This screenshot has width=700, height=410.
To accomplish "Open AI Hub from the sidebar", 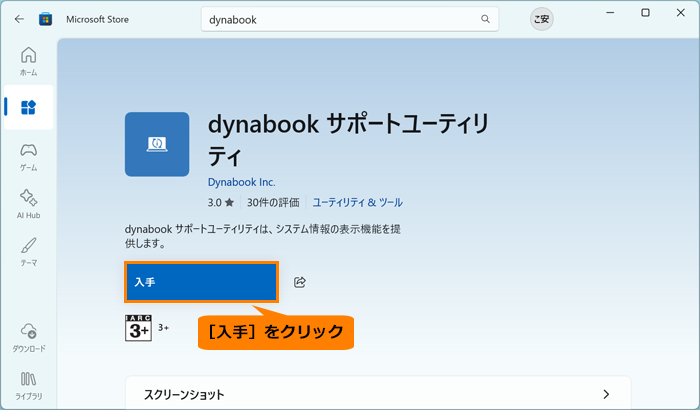I will tap(28, 202).
